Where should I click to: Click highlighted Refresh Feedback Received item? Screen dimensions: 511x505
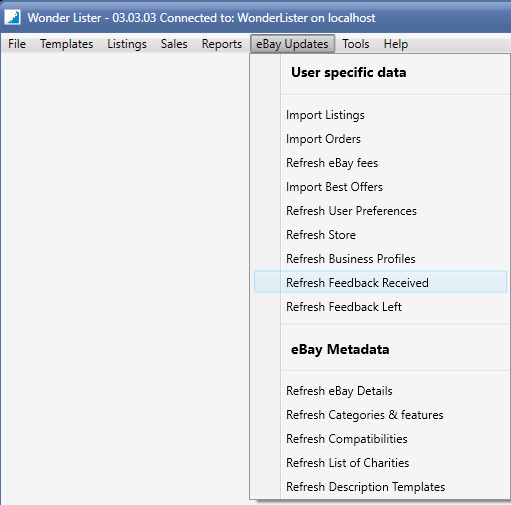point(380,282)
